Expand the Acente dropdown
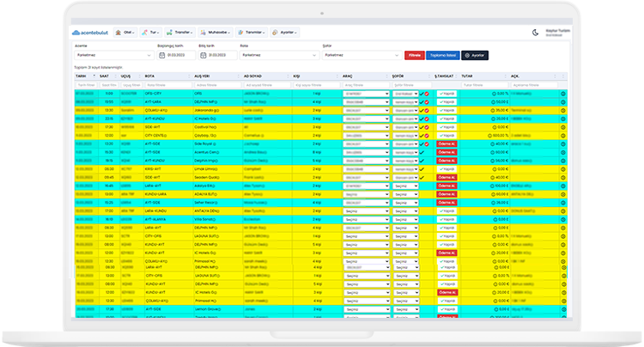The width and height of the screenshot is (644, 347). coord(114,55)
